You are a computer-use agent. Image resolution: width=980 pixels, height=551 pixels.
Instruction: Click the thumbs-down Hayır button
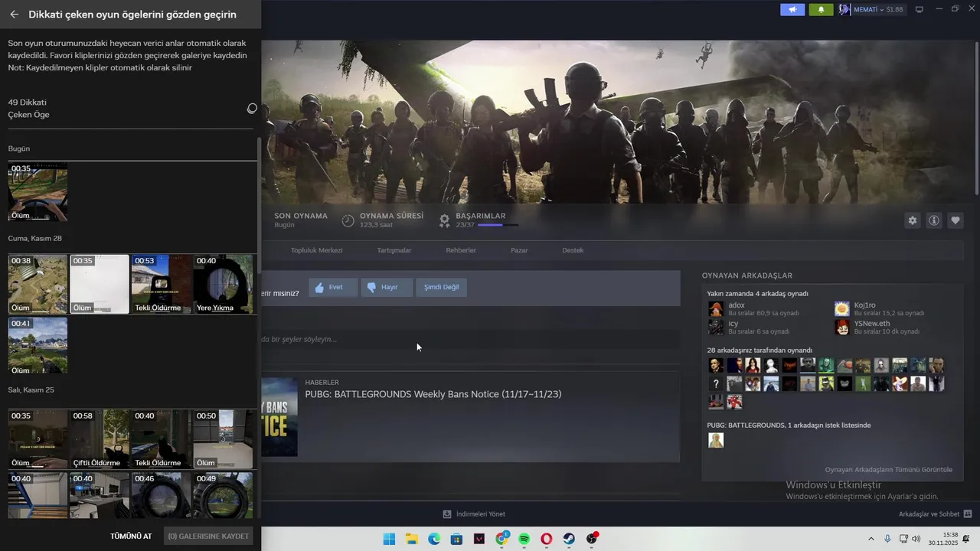tap(387, 287)
